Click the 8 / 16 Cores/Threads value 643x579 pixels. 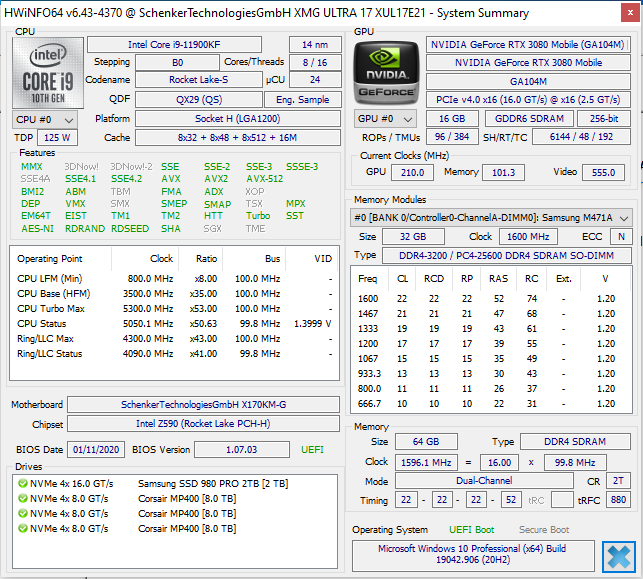[x=315, y=62]
